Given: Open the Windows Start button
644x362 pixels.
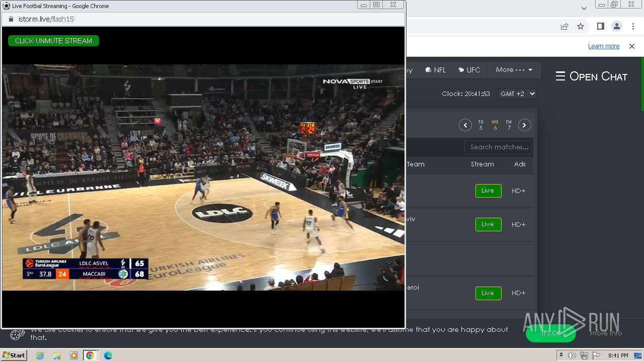Looking at the screenshot, I should pos(14,355).
